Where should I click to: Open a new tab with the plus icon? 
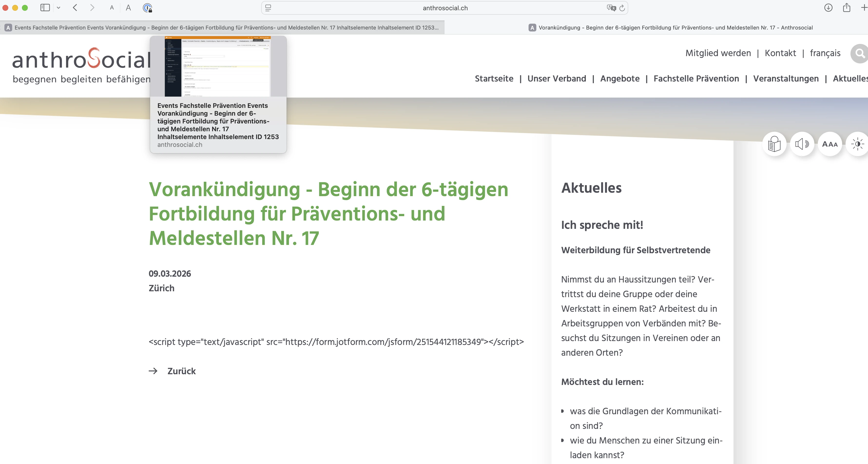click(864, 8)
